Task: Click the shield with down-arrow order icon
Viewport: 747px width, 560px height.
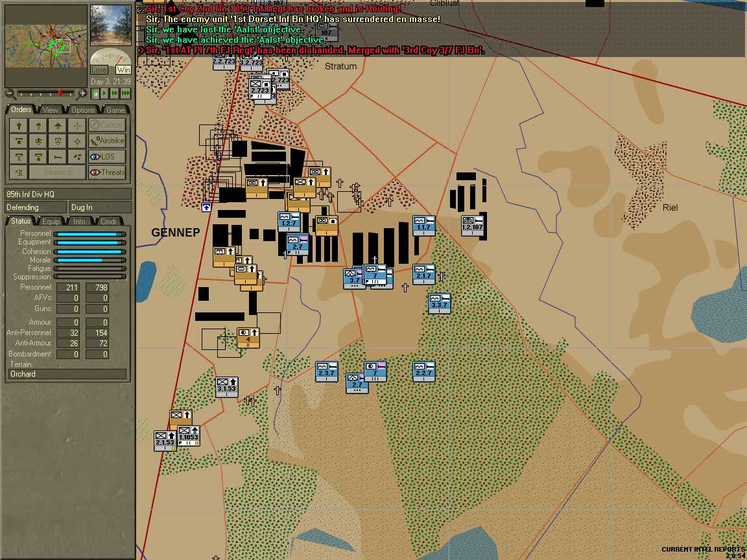Action: 58,141
